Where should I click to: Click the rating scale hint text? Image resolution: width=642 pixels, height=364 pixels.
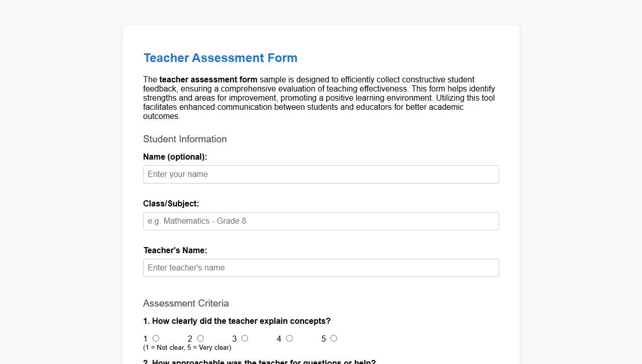[187, 347]
